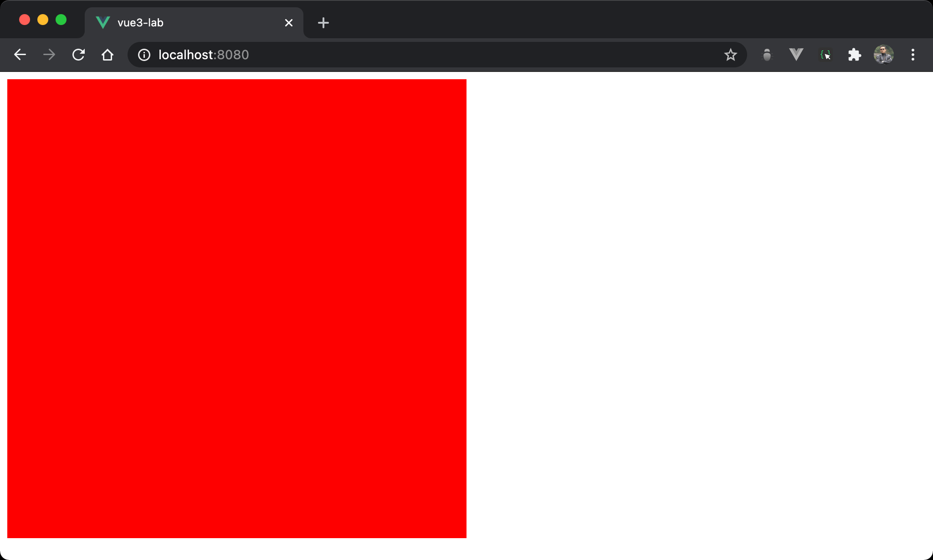Image resolution: width=933 pixels, height=560 pixels.
Task: Close the vue3-lab tab
Action: pyautogui.click(x=288, y=23)
